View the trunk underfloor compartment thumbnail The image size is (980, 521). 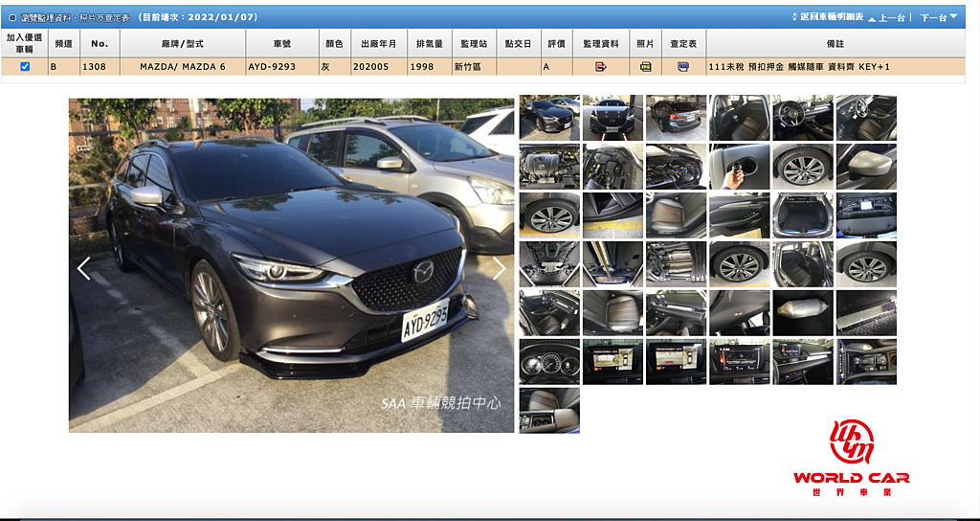click(x=866, y=215)
